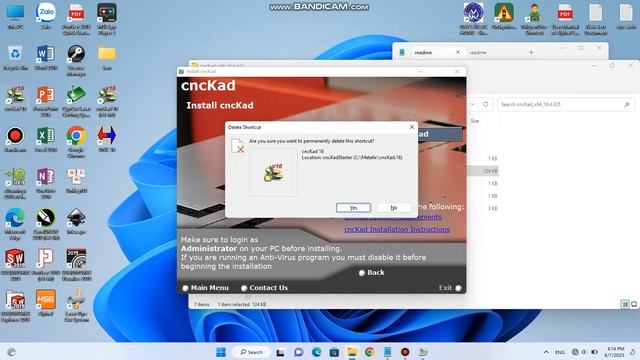Close the Delete Shortcut dialog

point(412,127)
